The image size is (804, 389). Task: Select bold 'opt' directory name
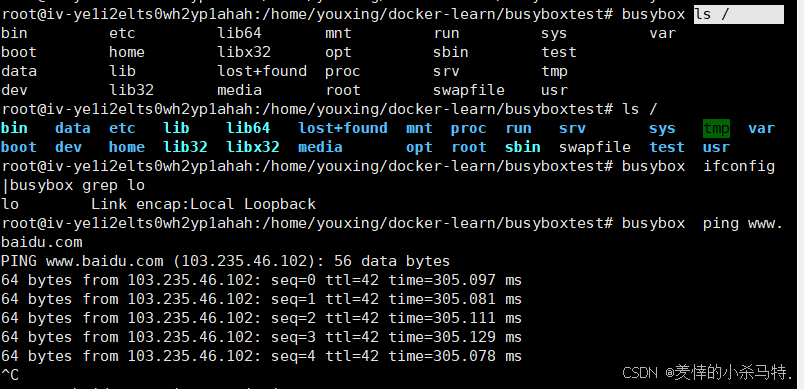[x=419, y=148]
